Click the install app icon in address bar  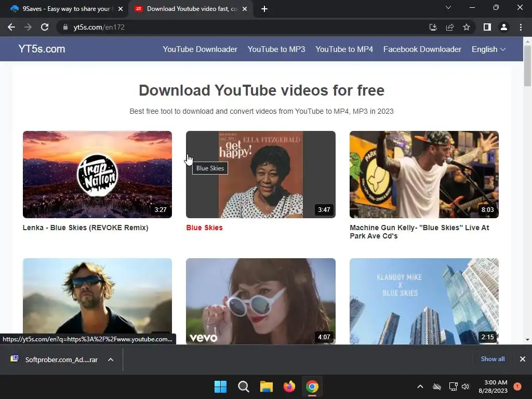pyautogui.click(x=433, y=27)
